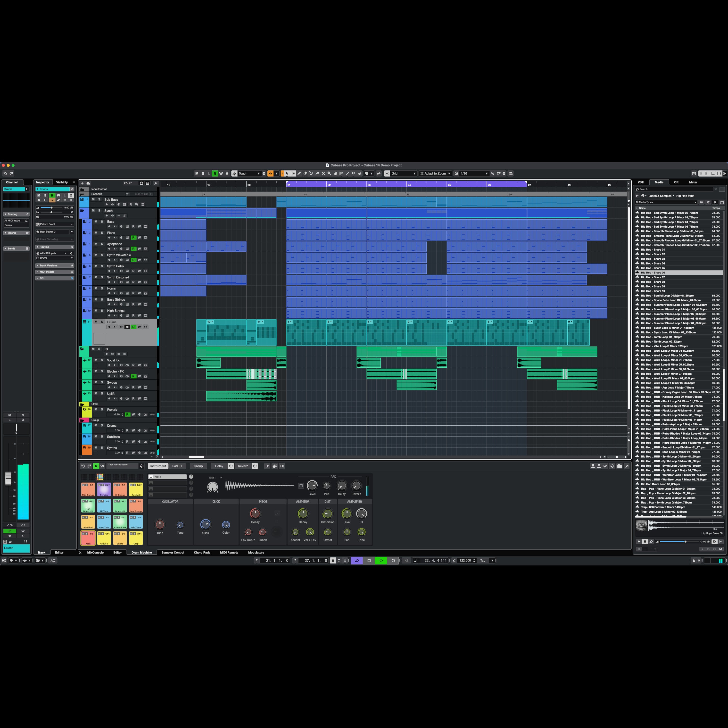Open the Adapt to Zoom dropdown

(x=435, y=174)
